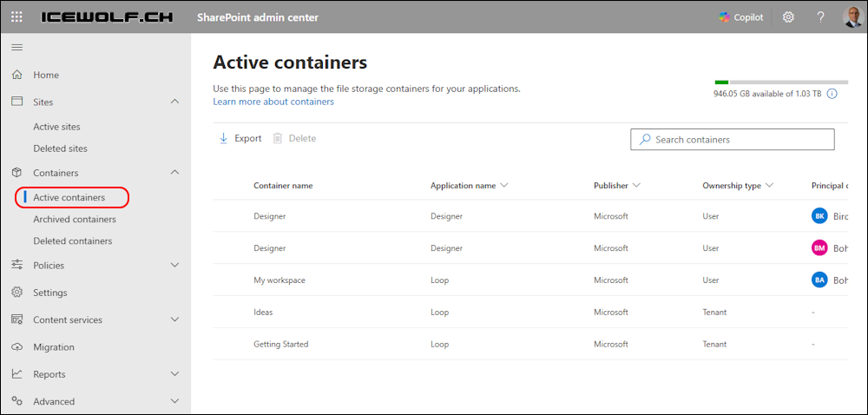Image resolution: width=868 pixels, height=415 pixels.
Task: Click the Search containers field
Action: pyautogui.click(x=733, y=140)
